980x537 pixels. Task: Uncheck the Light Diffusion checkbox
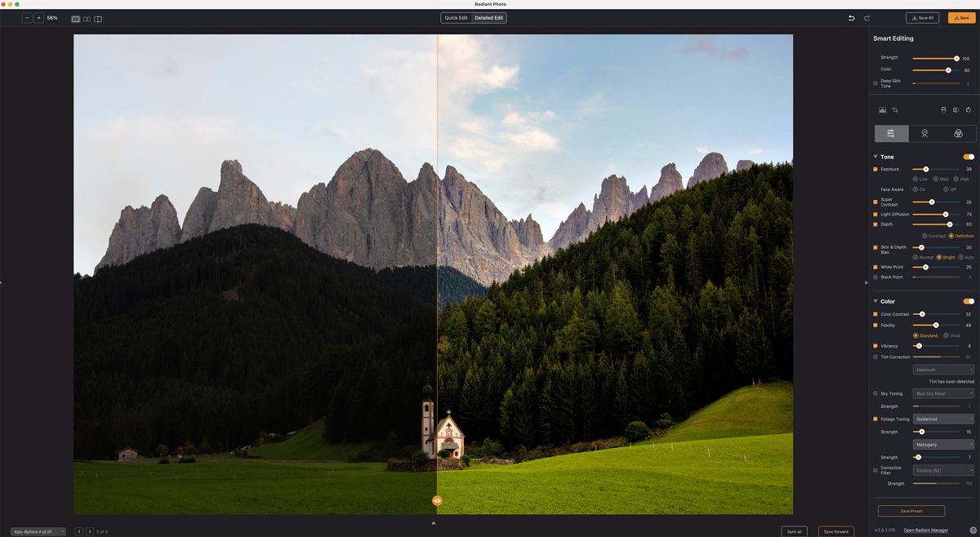pyautogui.click(x=875, y=214)
